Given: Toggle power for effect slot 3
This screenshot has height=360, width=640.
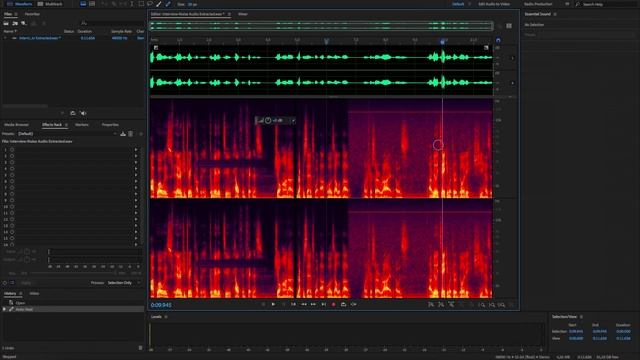Looking at the screenshot, I should click(x=12, y=162).
